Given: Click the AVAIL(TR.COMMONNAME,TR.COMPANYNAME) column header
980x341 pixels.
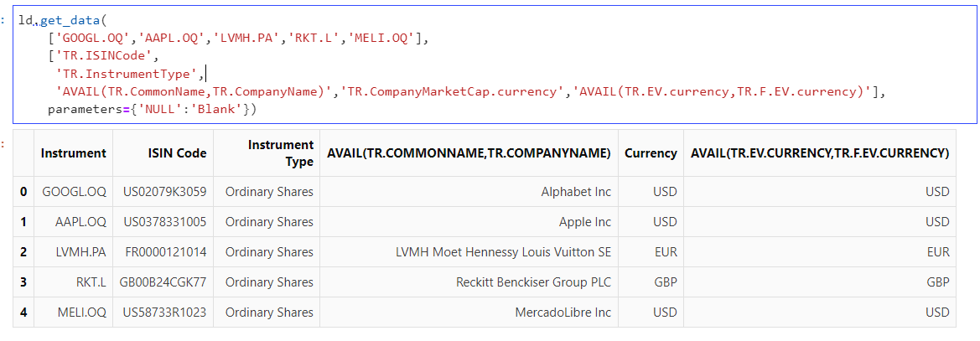Looking at the screenshot, I should [x=468, y=152].
